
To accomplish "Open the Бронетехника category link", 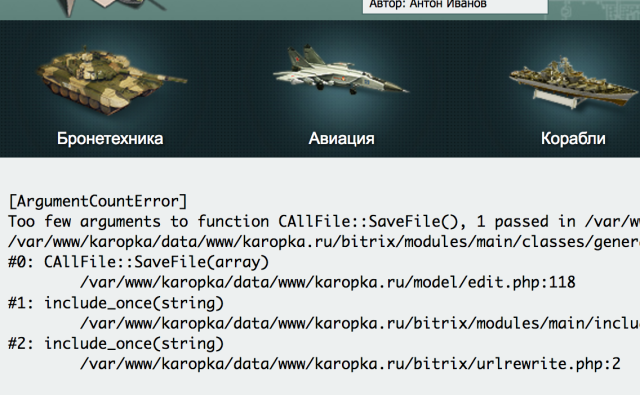I will coord(110,139).
